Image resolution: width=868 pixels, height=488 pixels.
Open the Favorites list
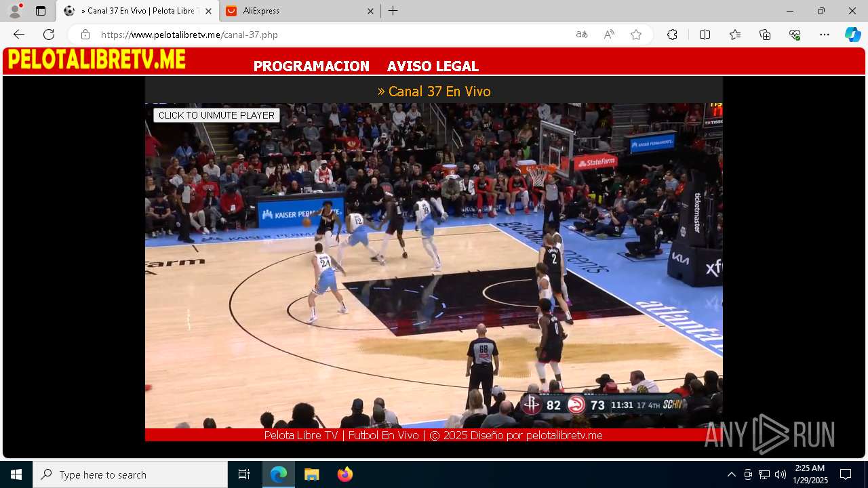coord(735,35)
